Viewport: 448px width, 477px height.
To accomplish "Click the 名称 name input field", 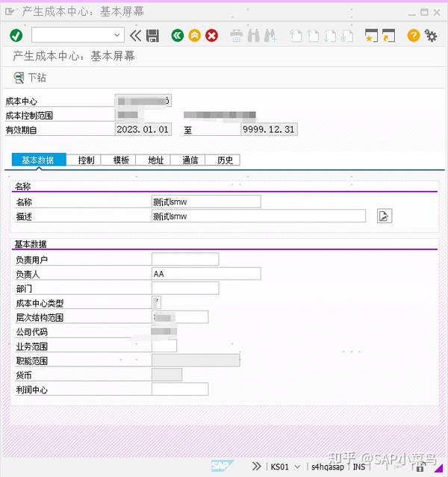I will click(206, 202).
